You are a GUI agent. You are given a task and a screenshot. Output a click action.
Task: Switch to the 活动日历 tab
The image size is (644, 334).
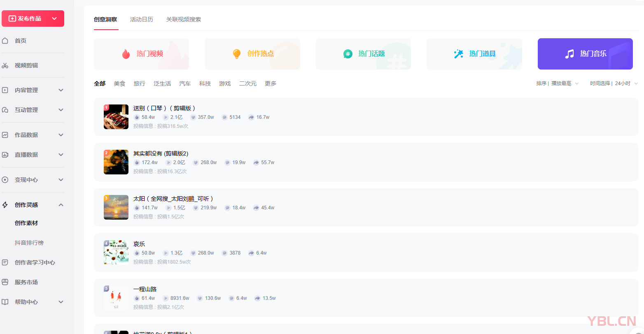tap(142, 19)
